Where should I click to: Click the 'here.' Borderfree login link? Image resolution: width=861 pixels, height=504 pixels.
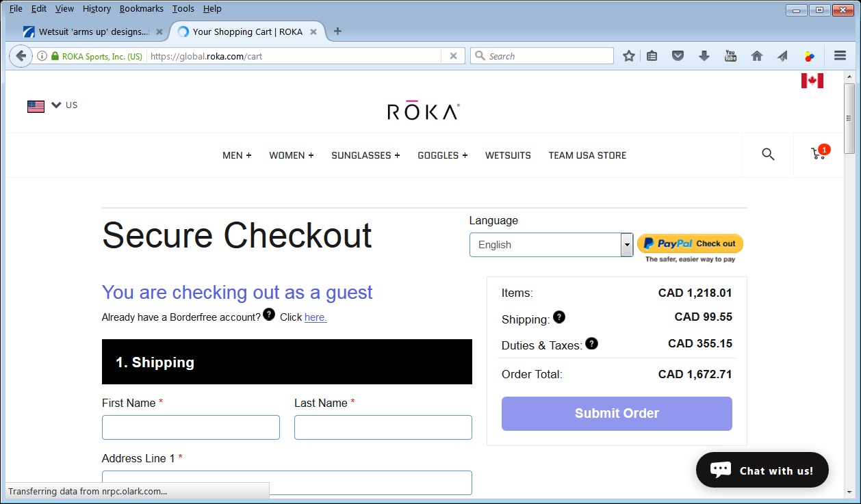pyautogui.click(x=316, y=317)
